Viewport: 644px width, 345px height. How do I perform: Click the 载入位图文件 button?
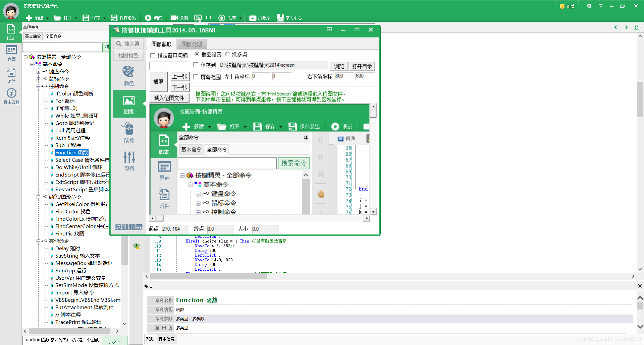169,98
